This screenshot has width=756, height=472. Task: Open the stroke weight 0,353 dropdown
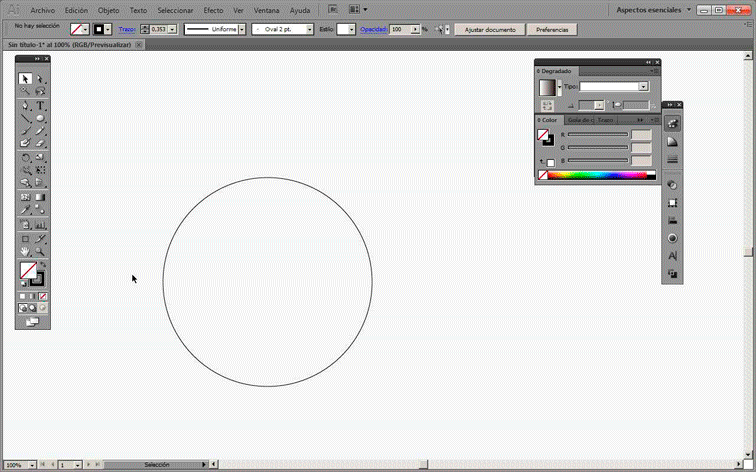click(x=172, y=29)
